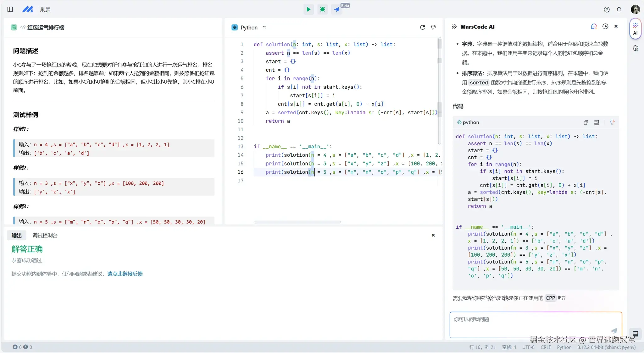Open the 请点此链接反馈 feedback link
The image size is (644, 353).
pos(125,274)
